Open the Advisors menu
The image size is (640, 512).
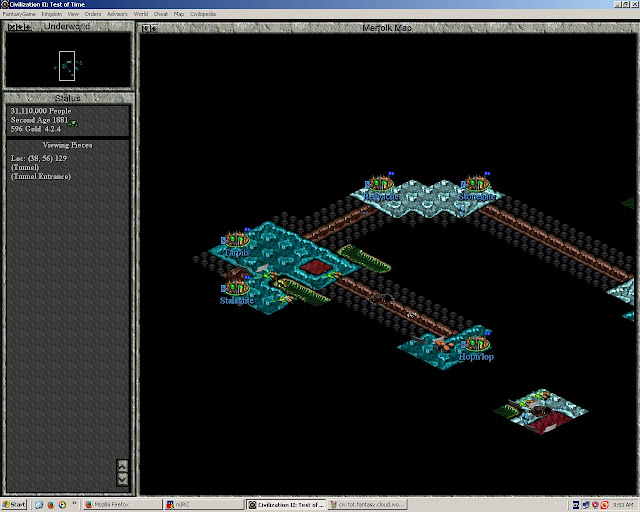coord(118,14)
